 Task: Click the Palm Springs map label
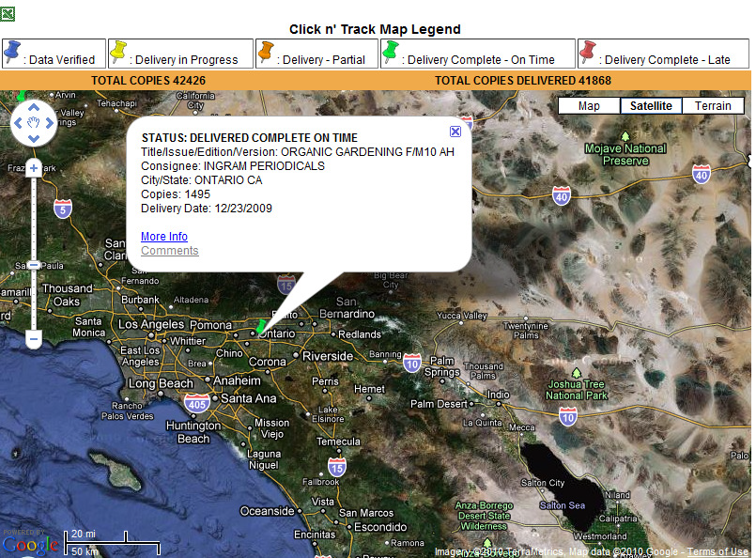pos(442,366)
